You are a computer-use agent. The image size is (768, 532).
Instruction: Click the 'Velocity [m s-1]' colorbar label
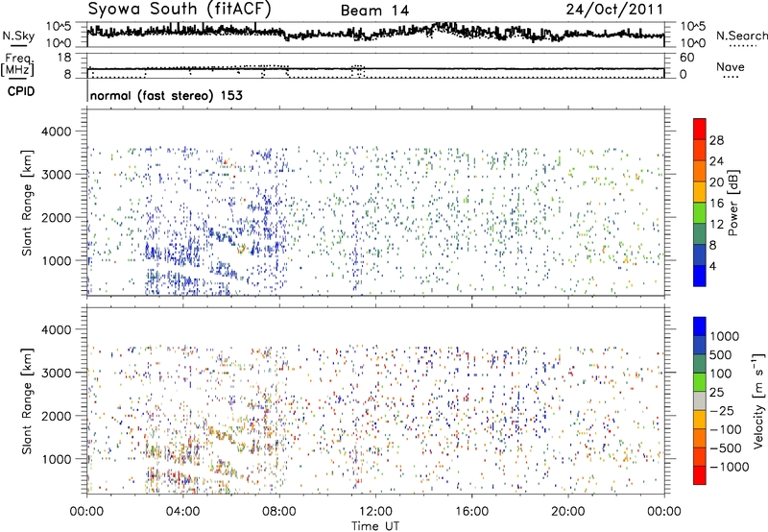tap(757, 399)
